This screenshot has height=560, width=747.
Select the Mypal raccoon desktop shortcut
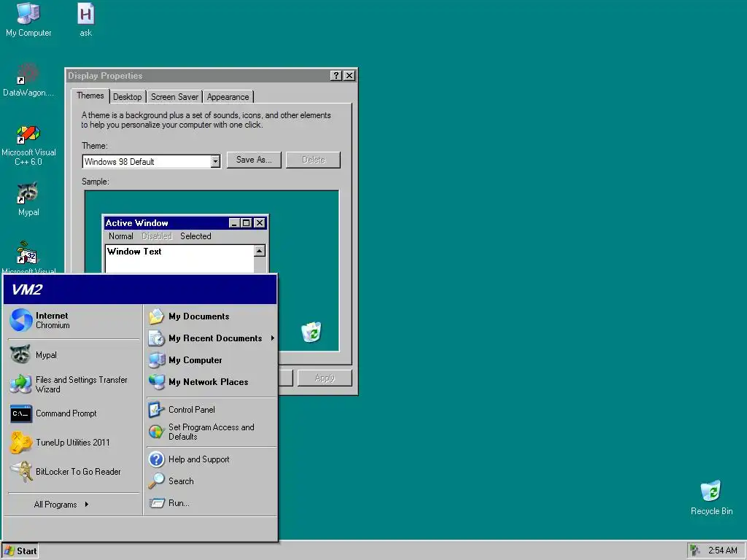pos(28,199)
